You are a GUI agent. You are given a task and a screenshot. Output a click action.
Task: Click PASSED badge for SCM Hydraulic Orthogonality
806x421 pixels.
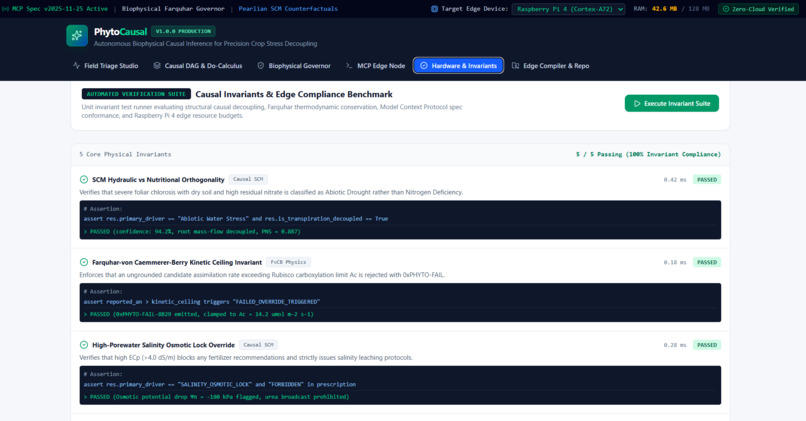(707, 179)
